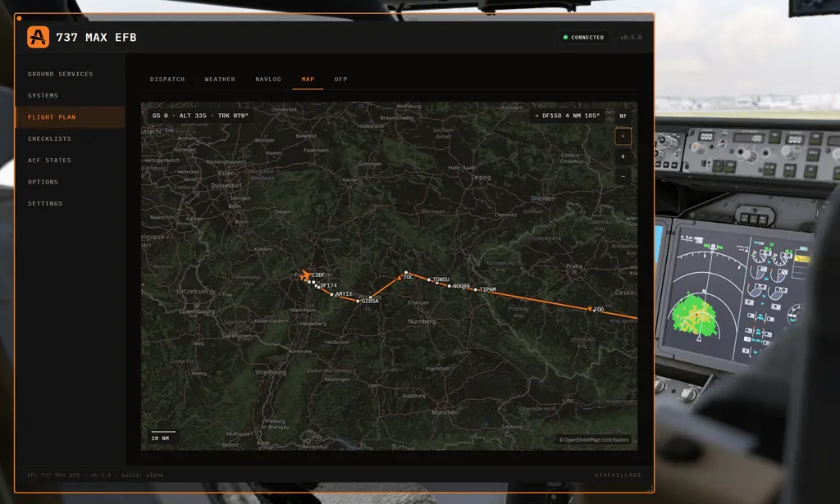Click the Dresden city label on map
Viewport: 840px width, 504px height.
(x=543, y=198)
